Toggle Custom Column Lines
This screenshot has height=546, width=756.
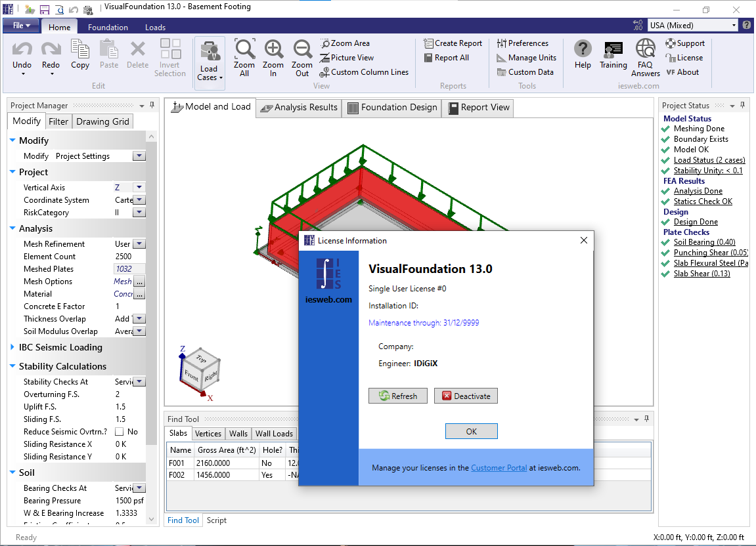click(x=364, y=72)
